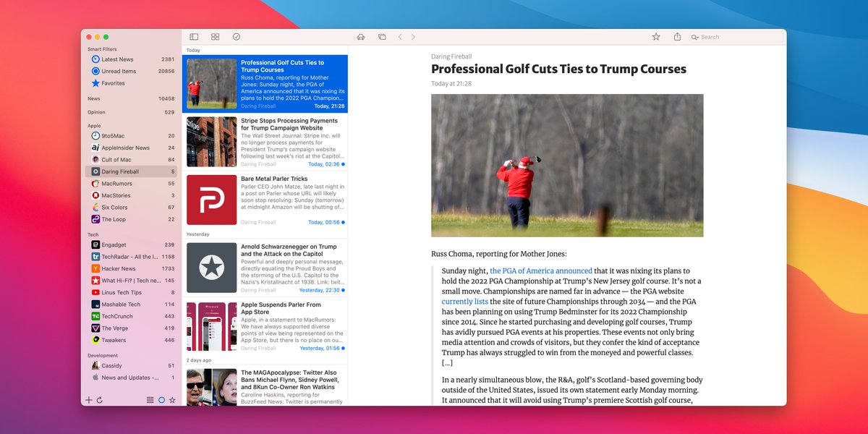Viewport: 868px width, 434px height.
Task: Open the Favorites smart filter
Action: coord(132,83)
